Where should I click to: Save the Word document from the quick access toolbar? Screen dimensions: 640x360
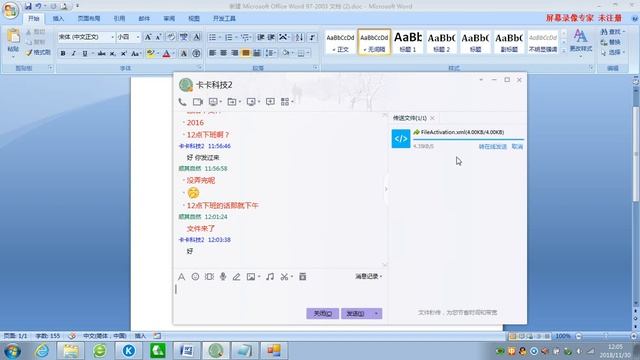[28, 6]
